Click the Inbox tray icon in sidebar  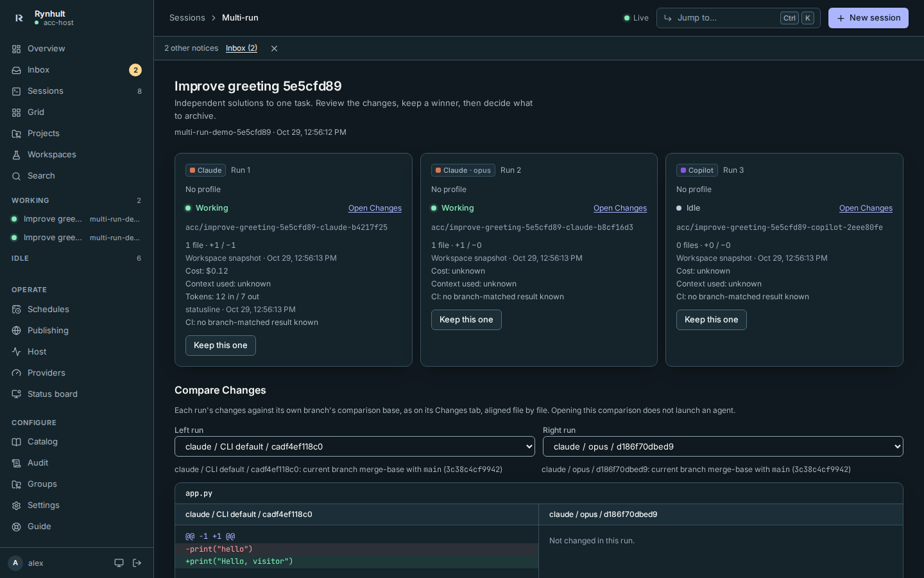click(x=16, y=70)
